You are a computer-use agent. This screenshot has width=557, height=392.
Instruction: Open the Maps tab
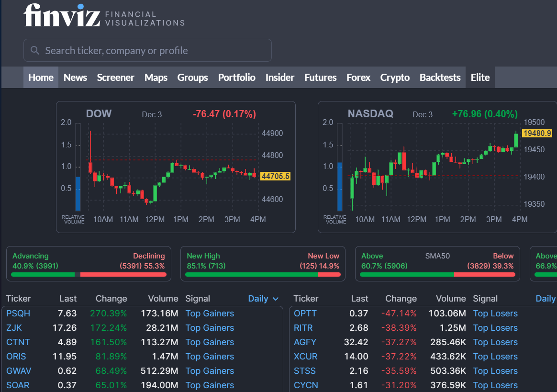point(156,77)
